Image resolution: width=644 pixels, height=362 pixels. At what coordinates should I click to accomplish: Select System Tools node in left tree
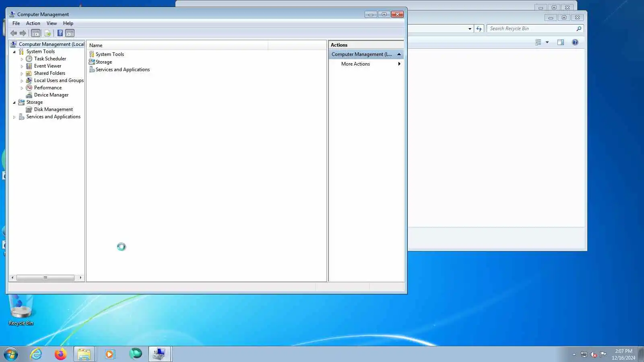click(x=40, y=51)
